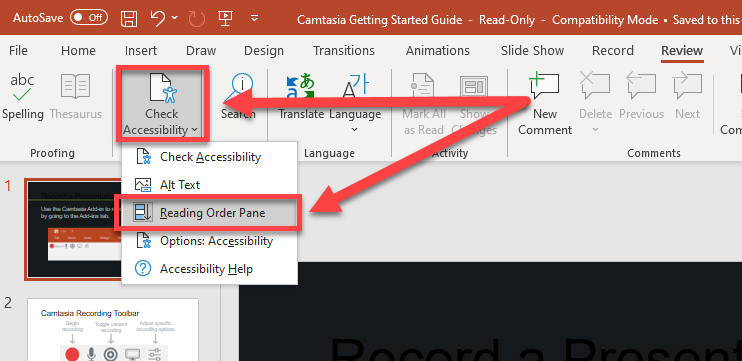The image size is (742, 361).
Task: Select Alt Text menu item
Action: 210,185
